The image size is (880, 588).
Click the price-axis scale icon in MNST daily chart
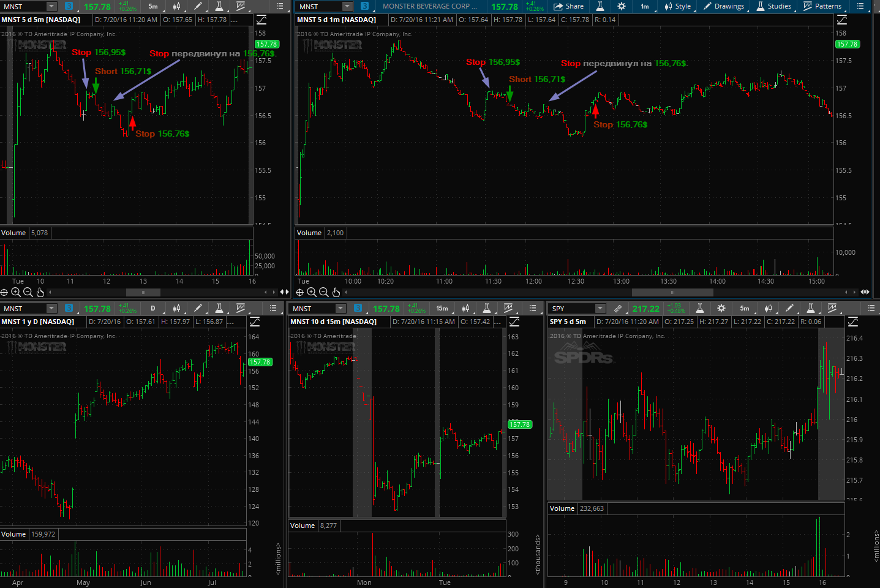pyautogui.click(x=255, y=322)
